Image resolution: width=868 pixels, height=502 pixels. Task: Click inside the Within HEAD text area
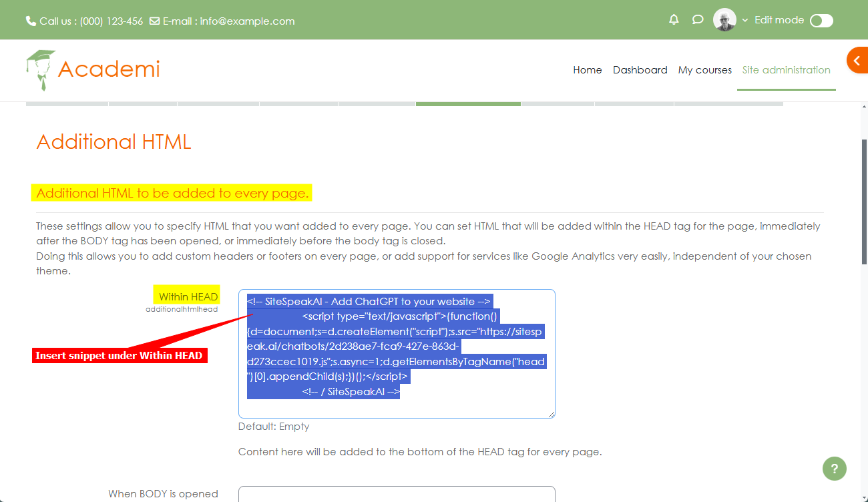pyautogui.click(x=397, y=354)
